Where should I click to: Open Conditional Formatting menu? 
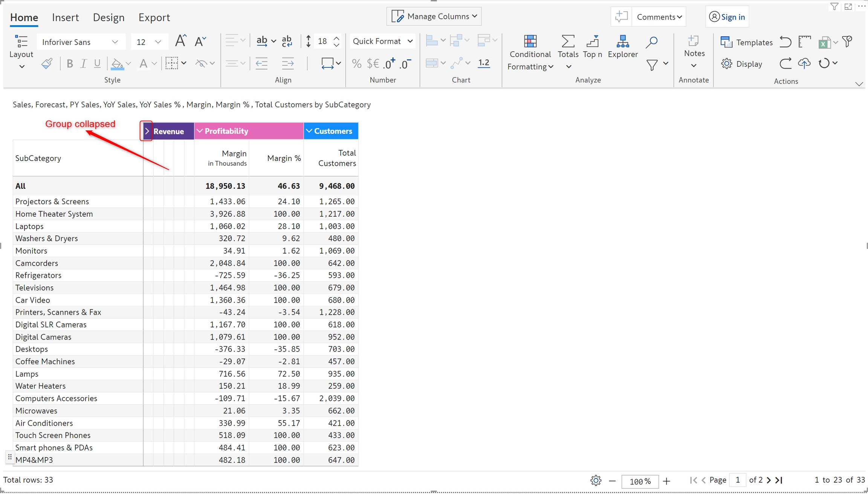(x=530, y=53)
